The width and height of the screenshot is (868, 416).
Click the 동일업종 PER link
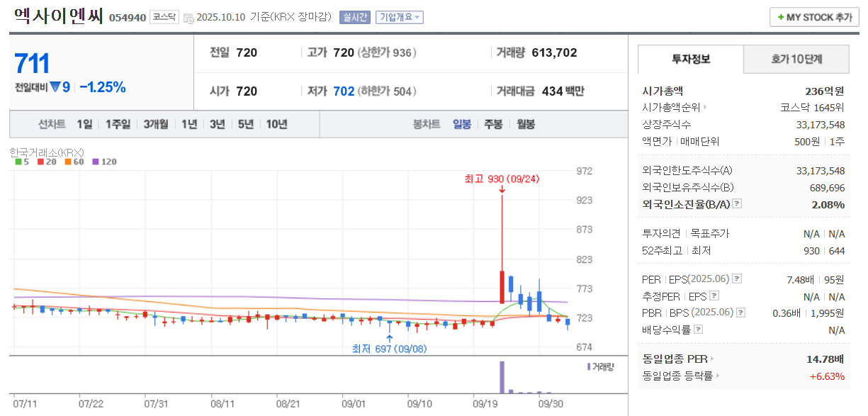(675, 359)
